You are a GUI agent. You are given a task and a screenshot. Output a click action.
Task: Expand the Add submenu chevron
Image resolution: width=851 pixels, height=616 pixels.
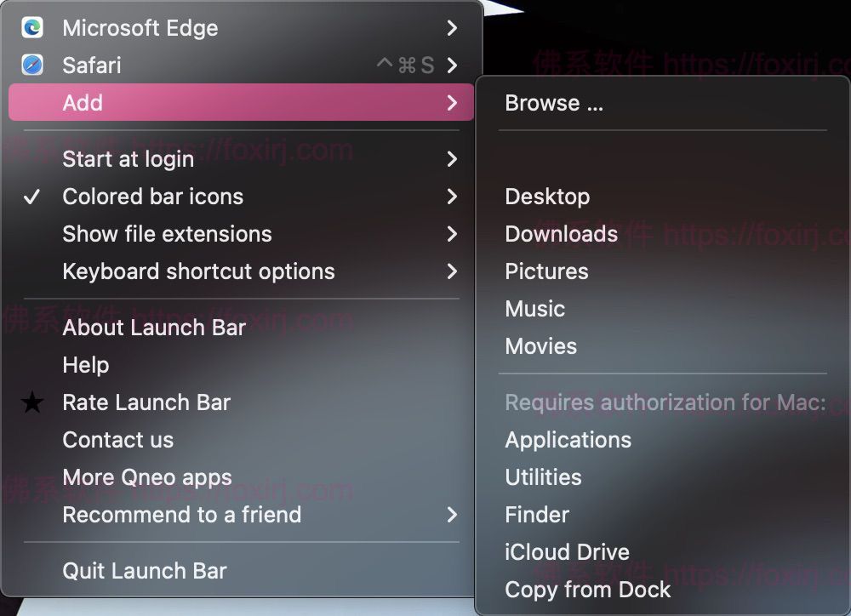point(452,102)
